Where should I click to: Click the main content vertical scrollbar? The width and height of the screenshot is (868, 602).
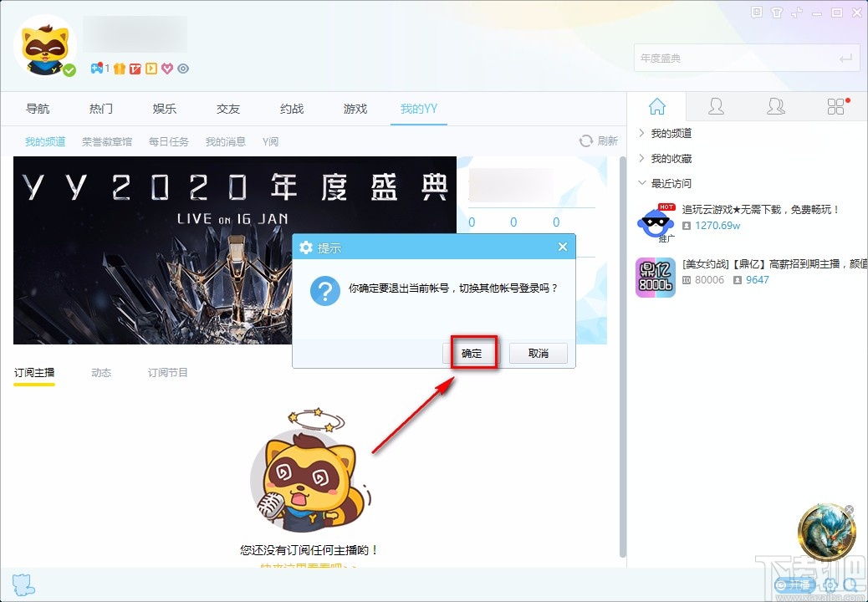click(623, 356)
